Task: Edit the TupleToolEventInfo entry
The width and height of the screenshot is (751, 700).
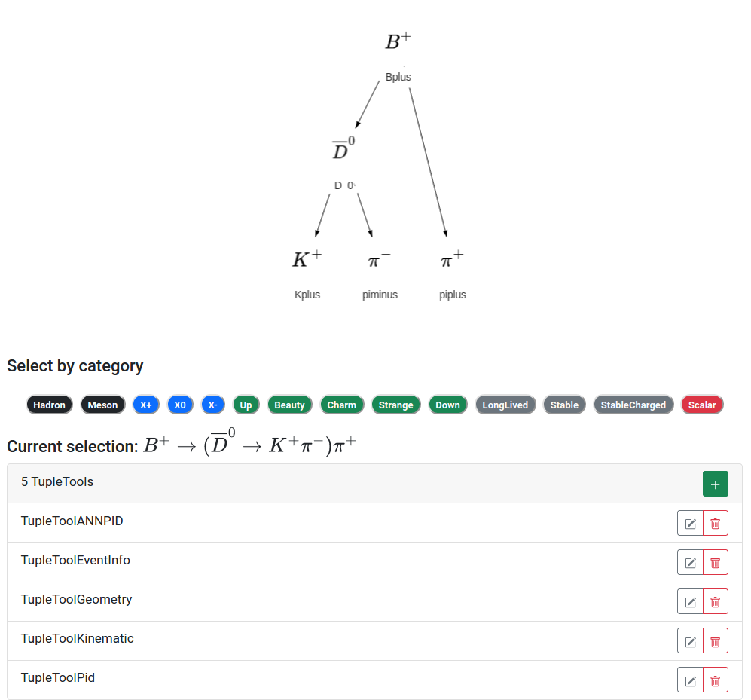Action: click(690, 563)
